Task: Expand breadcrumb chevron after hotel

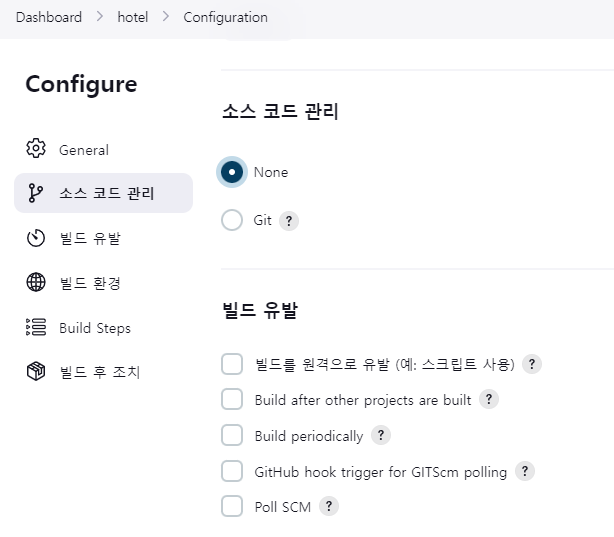Action: 166,16
